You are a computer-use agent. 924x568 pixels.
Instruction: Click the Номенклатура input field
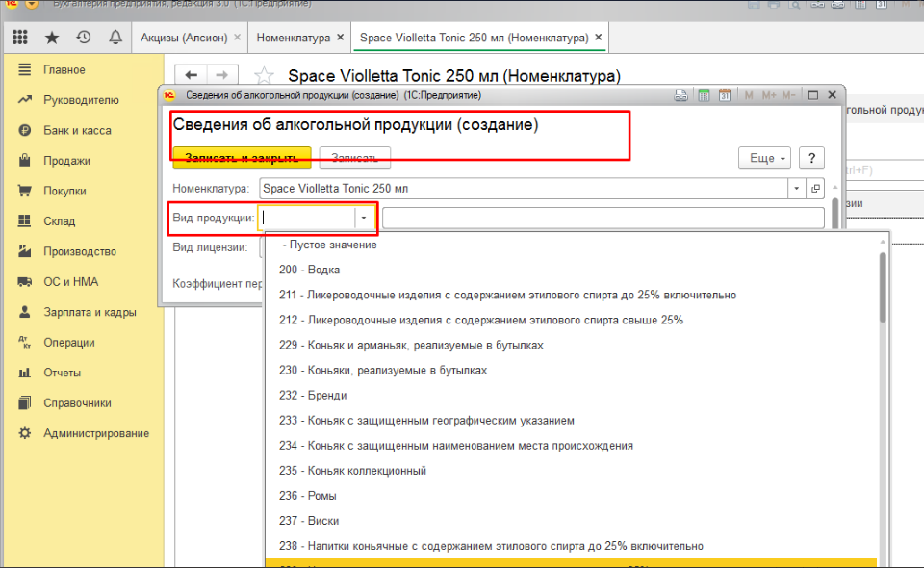524,189
